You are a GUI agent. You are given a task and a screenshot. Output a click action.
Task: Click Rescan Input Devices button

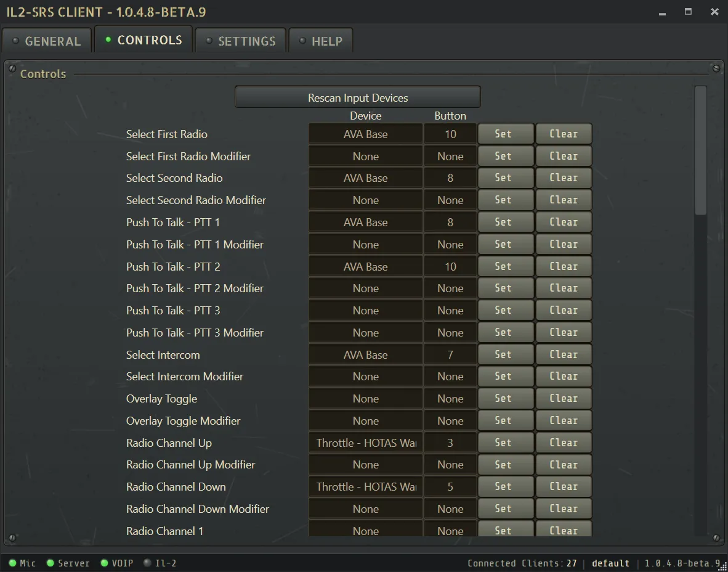click(x=357, y=97)
